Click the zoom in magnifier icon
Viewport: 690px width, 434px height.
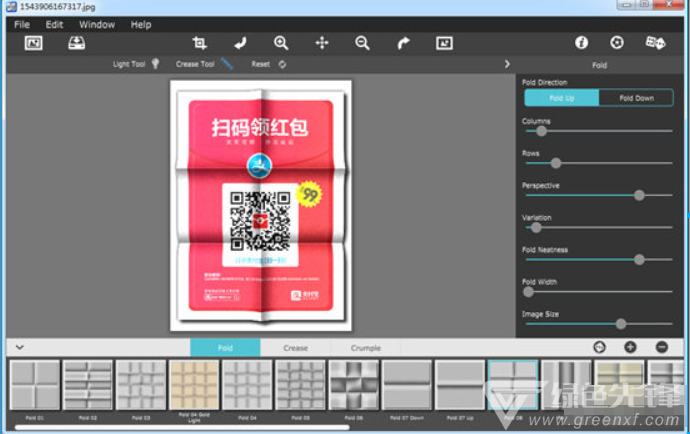(281, 43)
